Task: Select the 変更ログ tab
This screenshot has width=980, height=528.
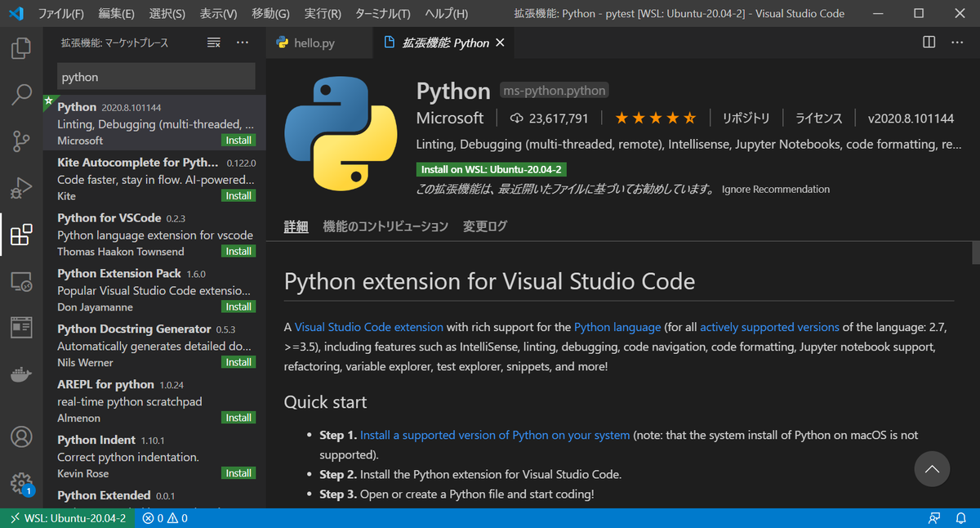Action: click(485, 226)
